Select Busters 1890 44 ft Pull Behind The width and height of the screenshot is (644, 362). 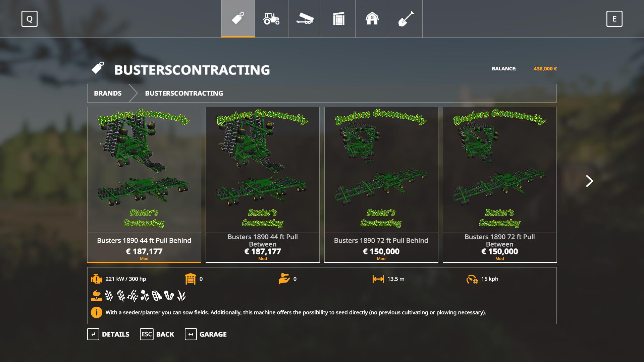pyautogui.click(x=144, y=185)
